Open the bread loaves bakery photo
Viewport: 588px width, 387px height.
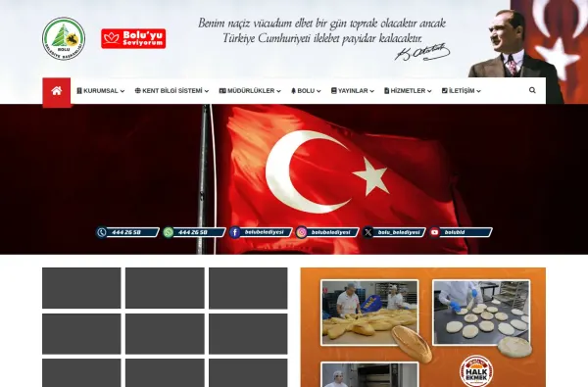[x=369, y=313]
